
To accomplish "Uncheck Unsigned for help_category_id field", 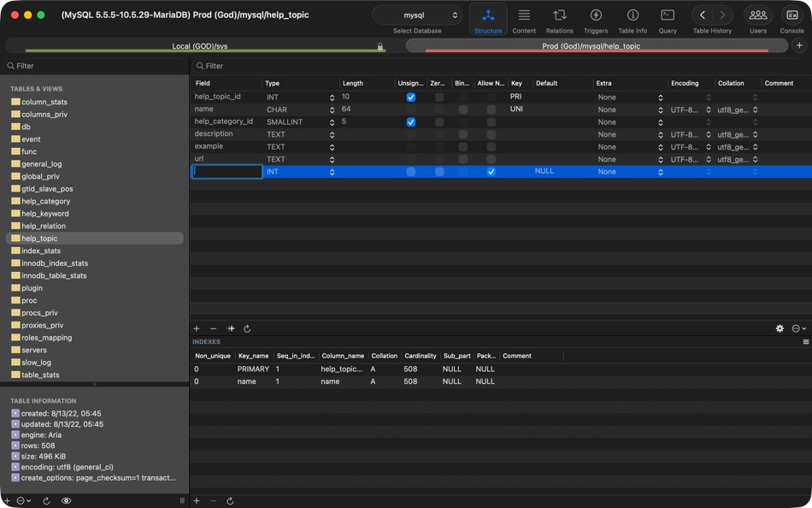I will [x=411, y=122].
